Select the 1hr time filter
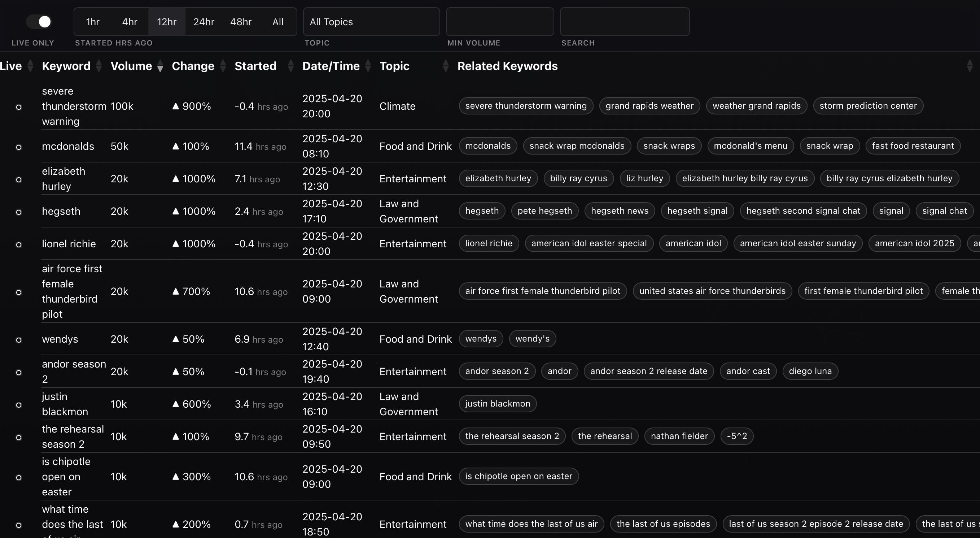The height and width of the screenshot is (538, 980). click(92, 22)
